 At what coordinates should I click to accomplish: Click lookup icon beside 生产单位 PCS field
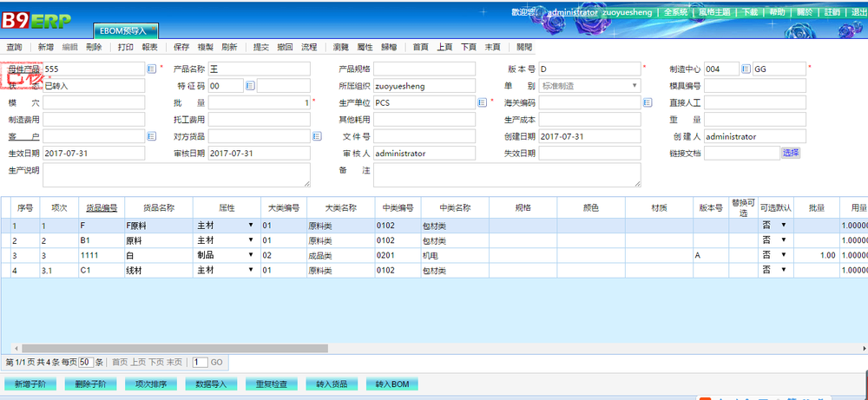482,102
